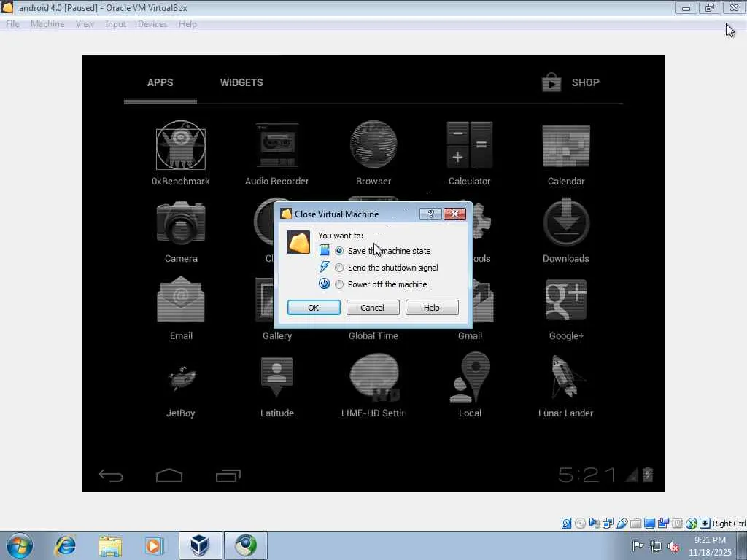The height and width of the screenshot is (560, 747).
Task: Confirm the Close Virtual Machine dialog with OK
Action: 314,308
